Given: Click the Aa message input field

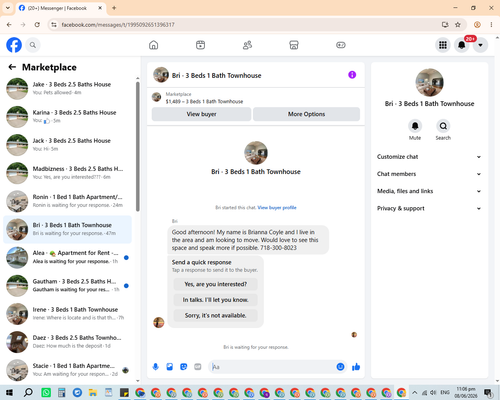Looking at the screenshot, I should pos(272,367).
